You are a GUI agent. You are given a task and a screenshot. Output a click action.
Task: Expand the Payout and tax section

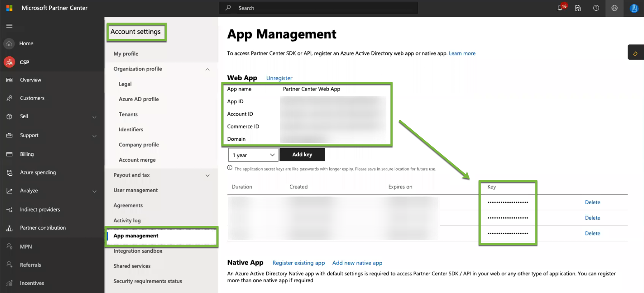(x=207, y=175)
